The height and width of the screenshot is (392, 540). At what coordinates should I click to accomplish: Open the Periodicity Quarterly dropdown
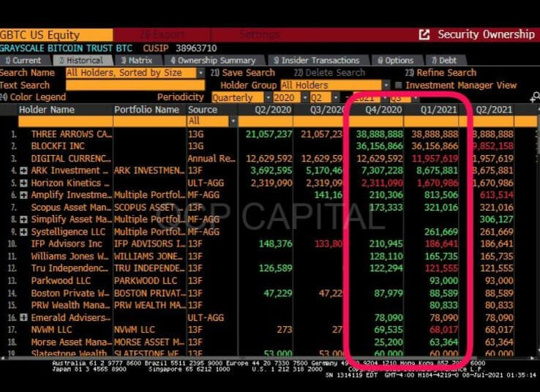coord(267,97)
